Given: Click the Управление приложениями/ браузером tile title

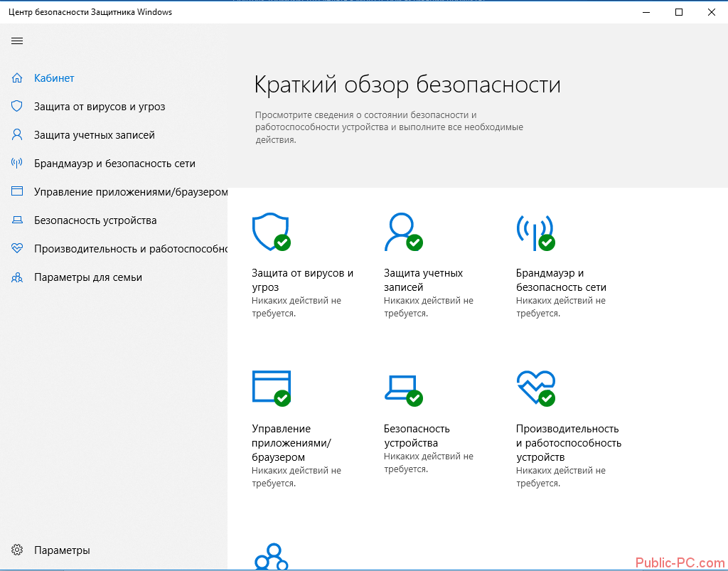Looking at the screenshot, I should (x=291, y=443).
